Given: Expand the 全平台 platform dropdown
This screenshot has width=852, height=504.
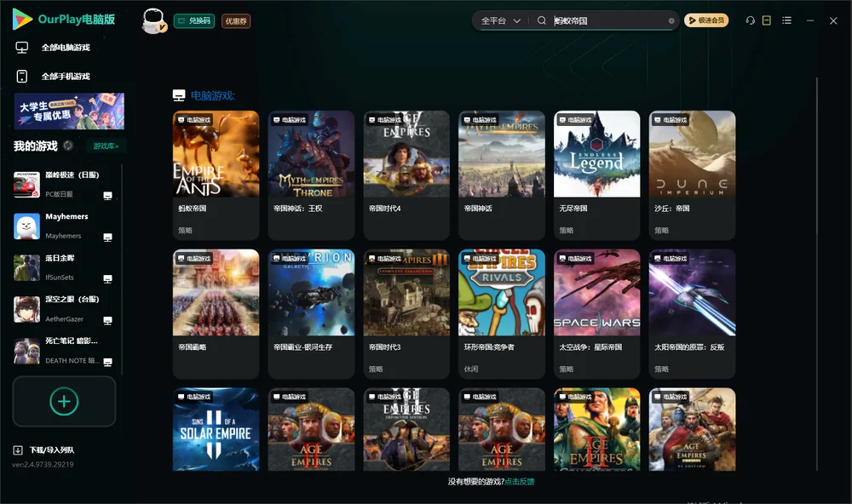Looking at the screenshot, I should 500,20.
